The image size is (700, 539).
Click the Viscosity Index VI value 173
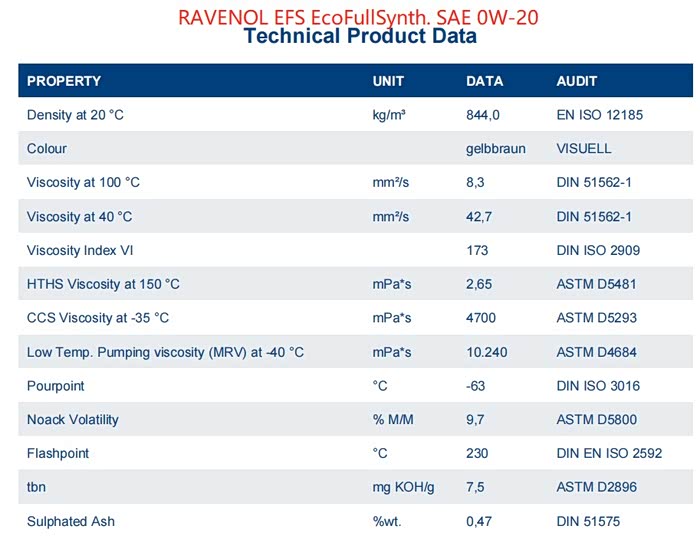[x=477, y=251]
